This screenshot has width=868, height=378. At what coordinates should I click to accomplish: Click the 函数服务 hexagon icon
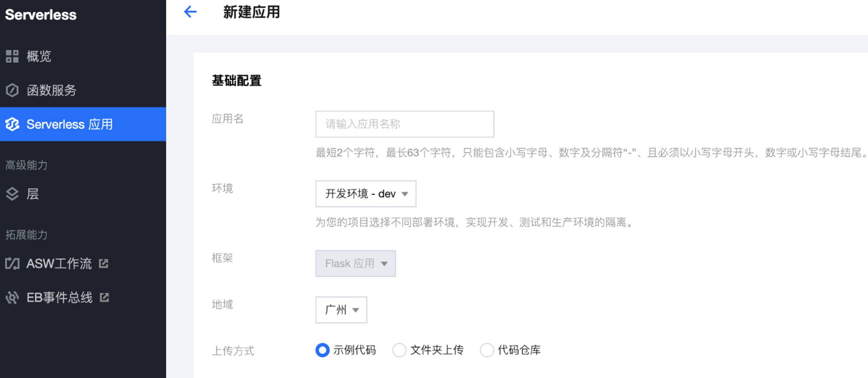click(x=12, y=90)
